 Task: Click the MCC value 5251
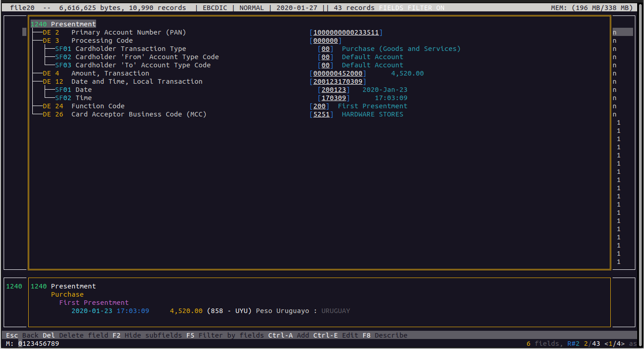point(321,114)
